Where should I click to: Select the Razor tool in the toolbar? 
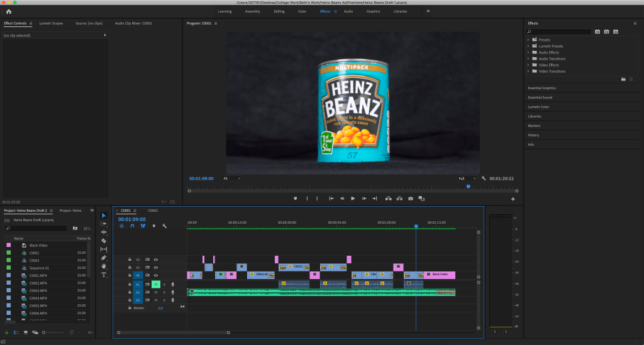tap(104, 241)
